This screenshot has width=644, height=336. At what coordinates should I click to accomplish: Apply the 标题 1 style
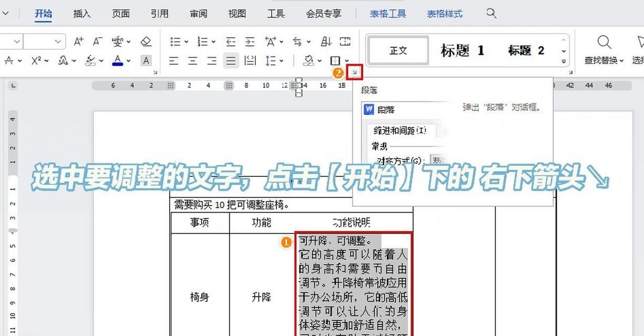point(462,50)
